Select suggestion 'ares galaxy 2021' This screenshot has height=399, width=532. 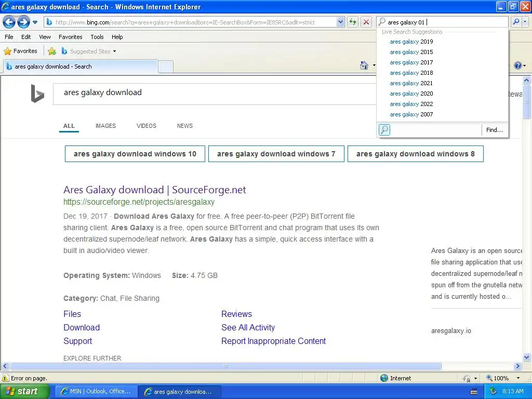coord(411,83)
